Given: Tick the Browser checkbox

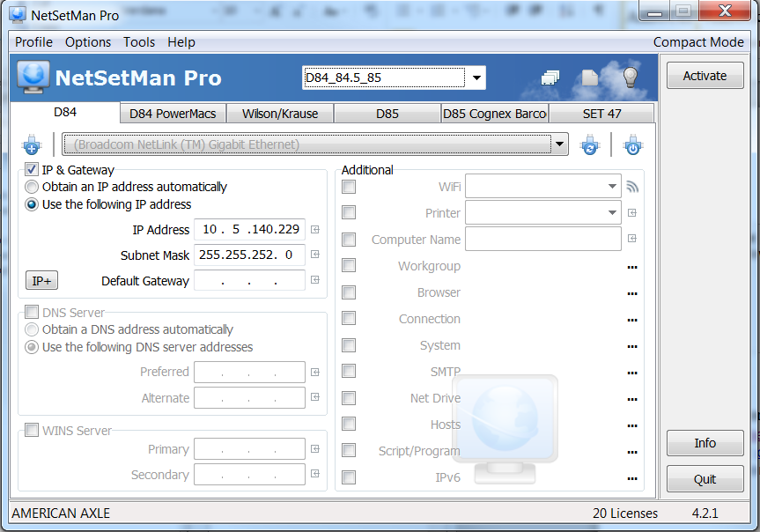Looking at the screenshot, I should 349,292.
